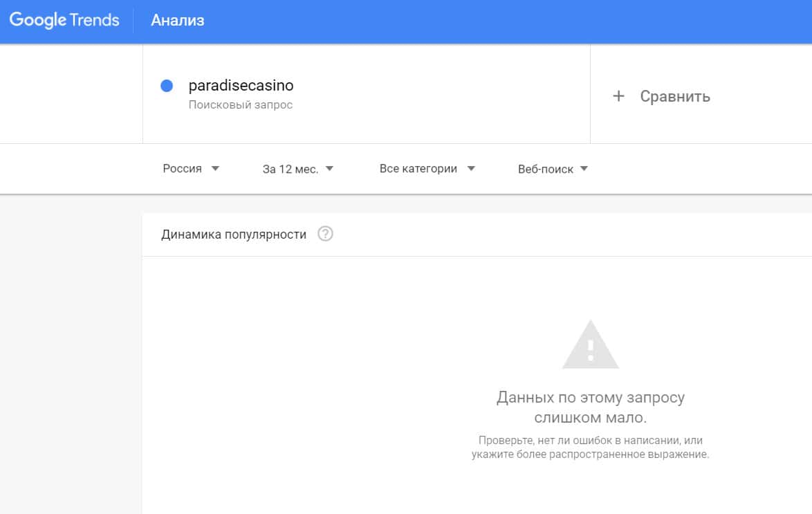Image resolution: width=812 pixels, height=514 pixels.
Task: Click the Поисковый запрос subtitle
Action: 241,105
